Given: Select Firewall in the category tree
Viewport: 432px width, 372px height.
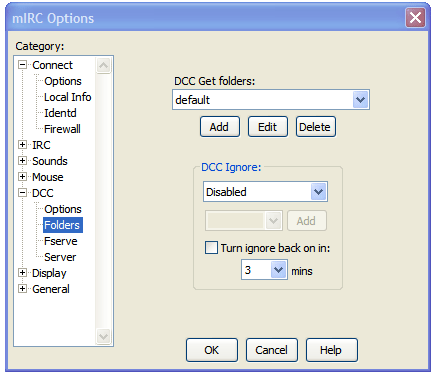Looking at the screenshot, I should [x=62, y=129].
